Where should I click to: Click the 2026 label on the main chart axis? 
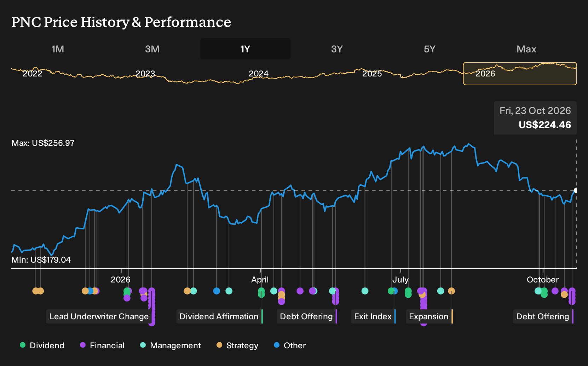point(121,280)
